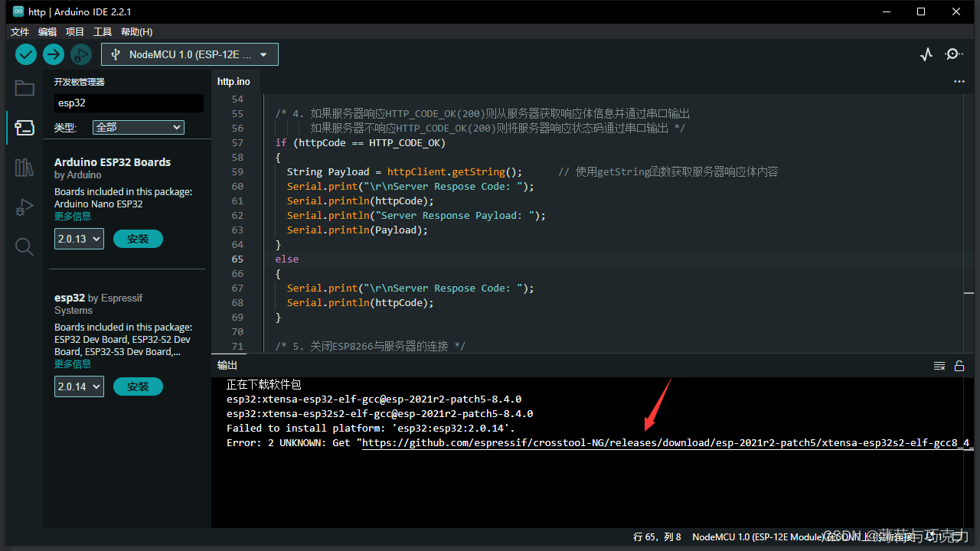Click the Upload arrow button

click(53, 54)
